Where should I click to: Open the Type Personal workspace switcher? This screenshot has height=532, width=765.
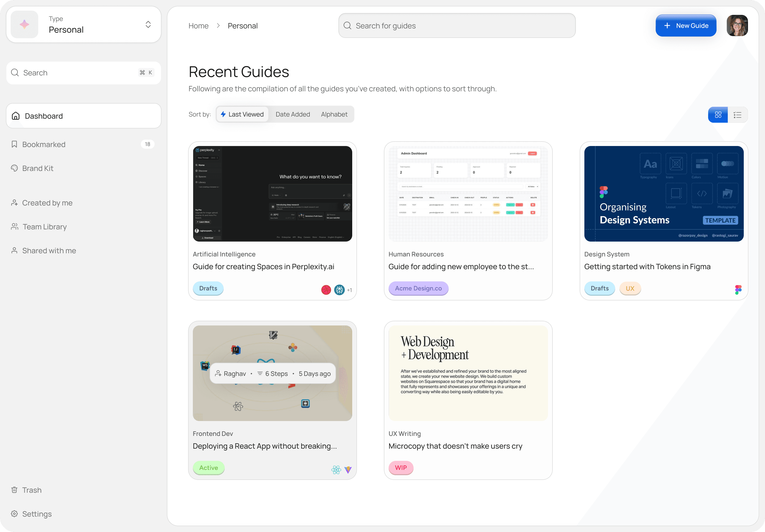click(148, 25)
